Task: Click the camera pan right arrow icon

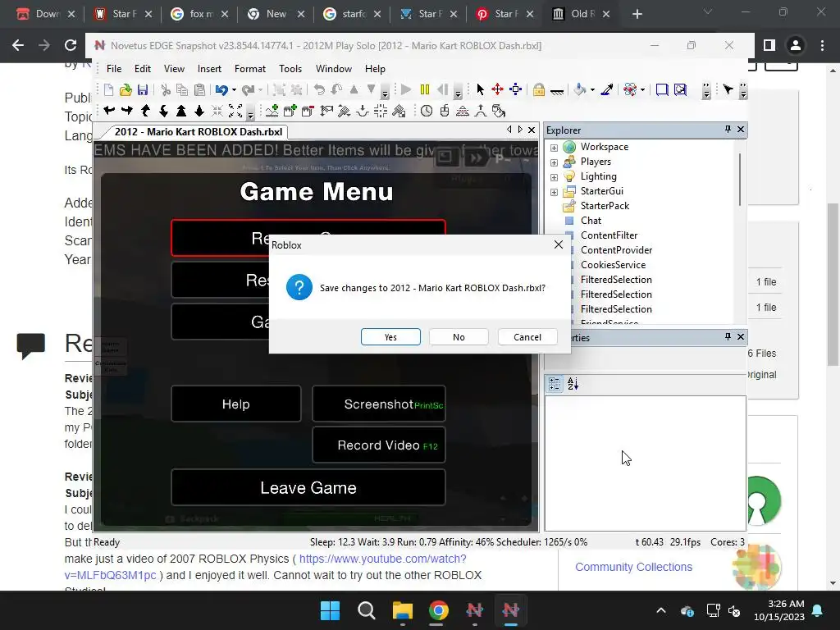Action: pos(127,111)
